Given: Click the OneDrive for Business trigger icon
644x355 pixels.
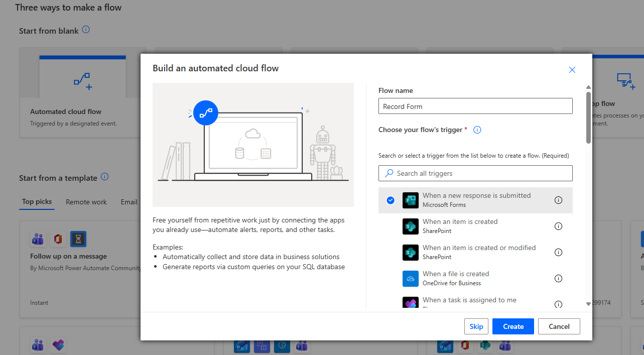Looking at the screenshot, I should click(x=410, y=279).
